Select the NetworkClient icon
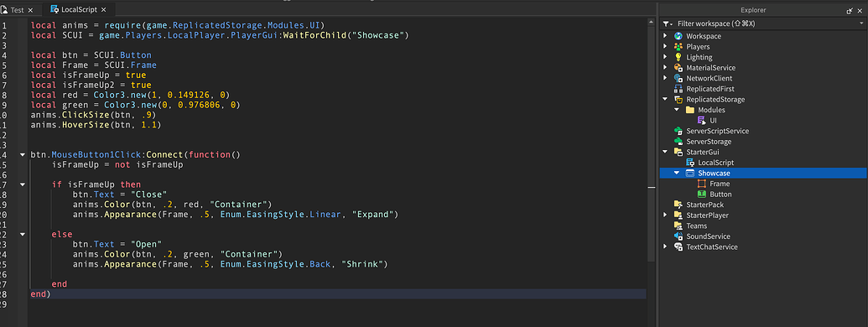This screenshot has width=868, height=327. click(678, 78)
